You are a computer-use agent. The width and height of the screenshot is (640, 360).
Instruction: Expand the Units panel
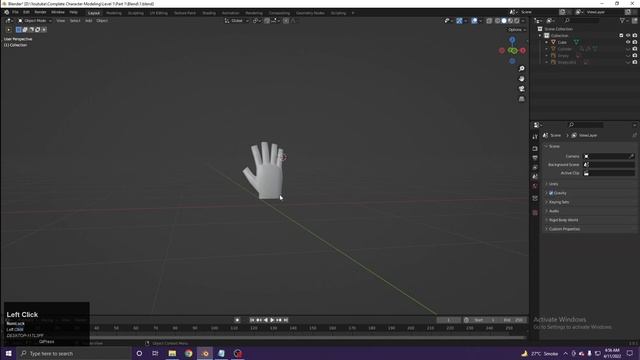pos(553,184)
